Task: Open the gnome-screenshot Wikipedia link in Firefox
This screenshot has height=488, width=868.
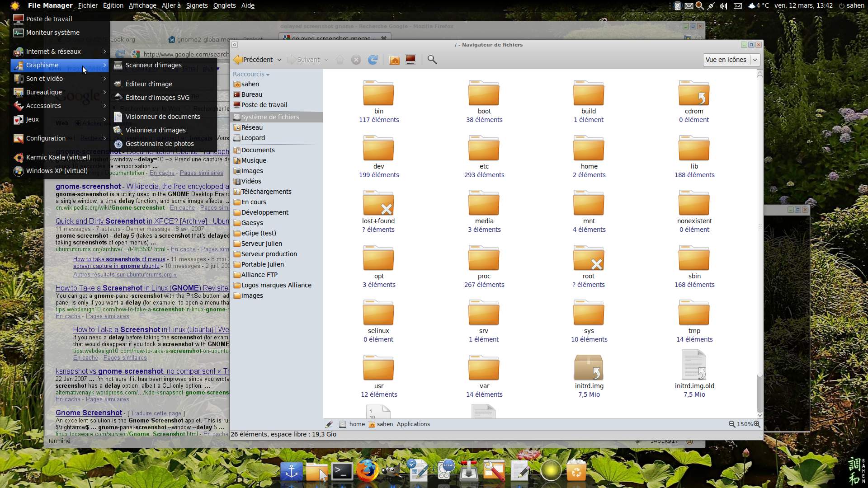Action: (142, 186)
